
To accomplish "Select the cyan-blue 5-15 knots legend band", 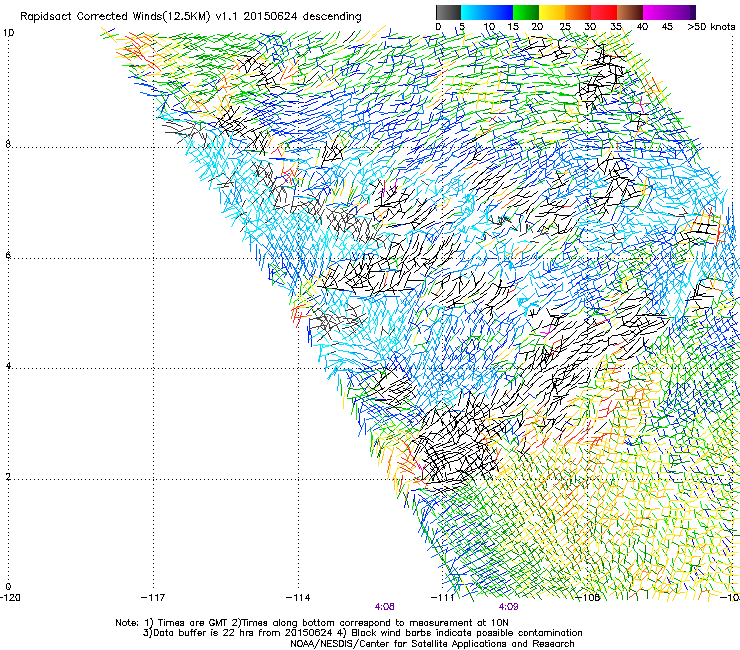I will pos(487,12).
